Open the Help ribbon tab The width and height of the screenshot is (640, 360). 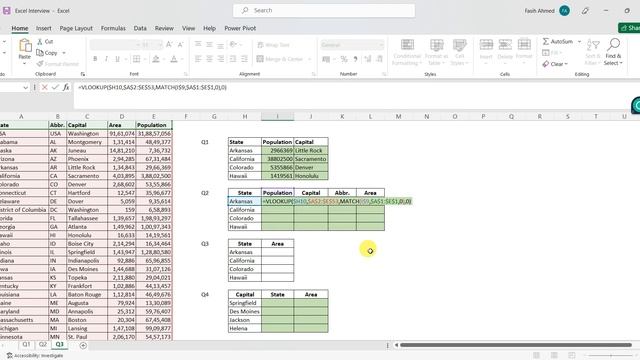click(x=209, y=28)
